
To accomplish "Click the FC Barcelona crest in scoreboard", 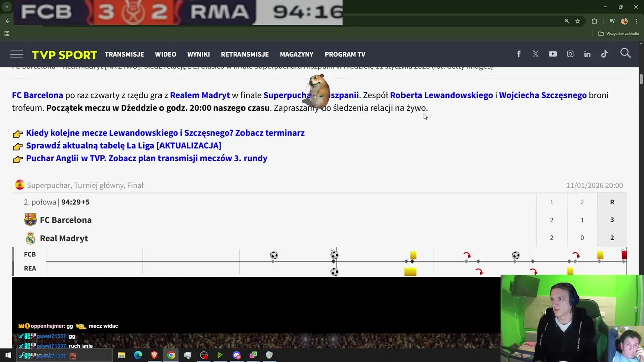I will (x=30, y=220).
